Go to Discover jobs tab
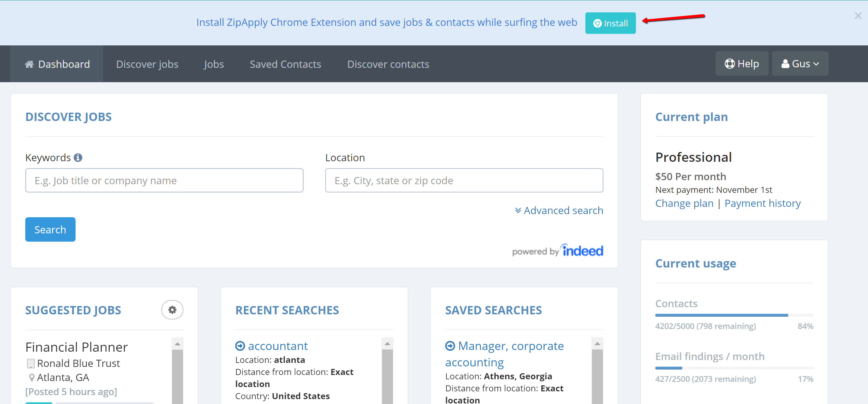The height and width of the screenshot is (404, 868). coord(147,64)
